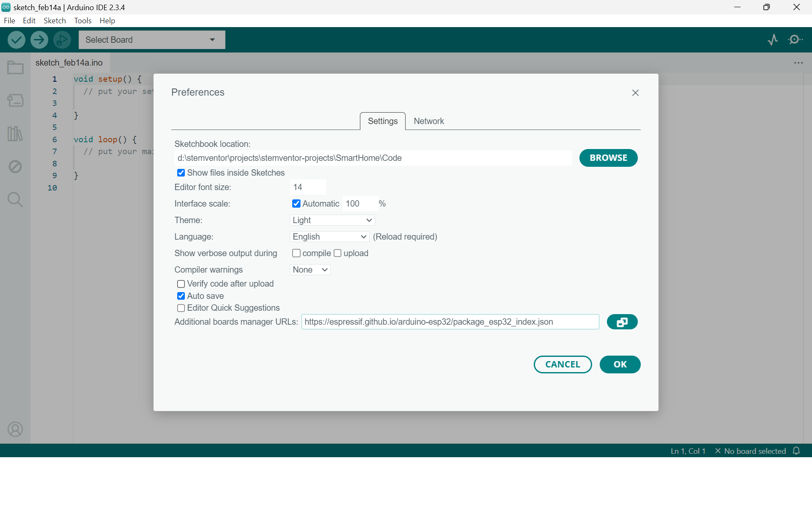Toggle Show files inside Sketches
The image size is (812, 508).
click(x=181, y=173)
